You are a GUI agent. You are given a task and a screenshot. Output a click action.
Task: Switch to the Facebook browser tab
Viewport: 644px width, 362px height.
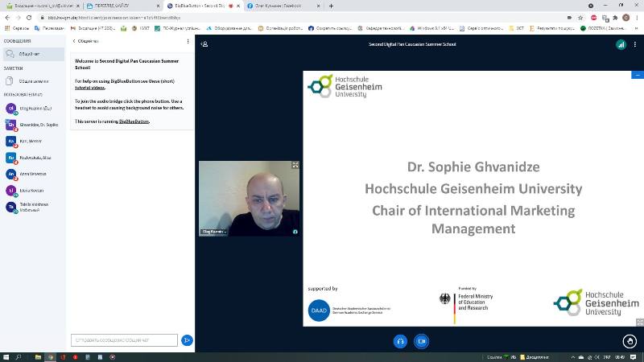(x=283, y=6)
